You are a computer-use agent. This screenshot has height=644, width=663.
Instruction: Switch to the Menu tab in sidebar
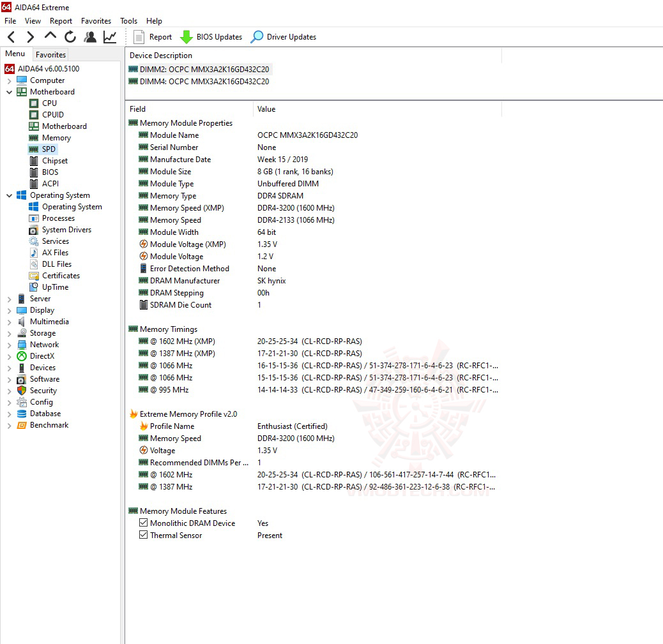(x=15, y=54)
